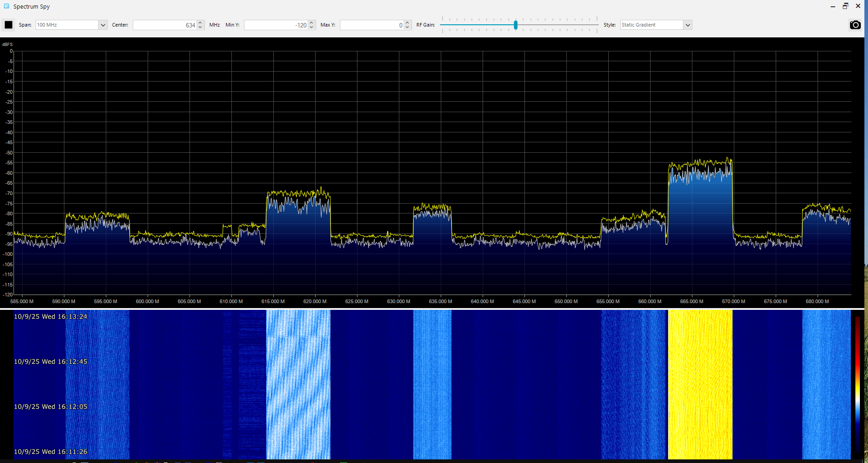Viewport: 868px width, 463px height.
Task: Decrease Min Y value with down arrow
Action: [x=312, y=27]
